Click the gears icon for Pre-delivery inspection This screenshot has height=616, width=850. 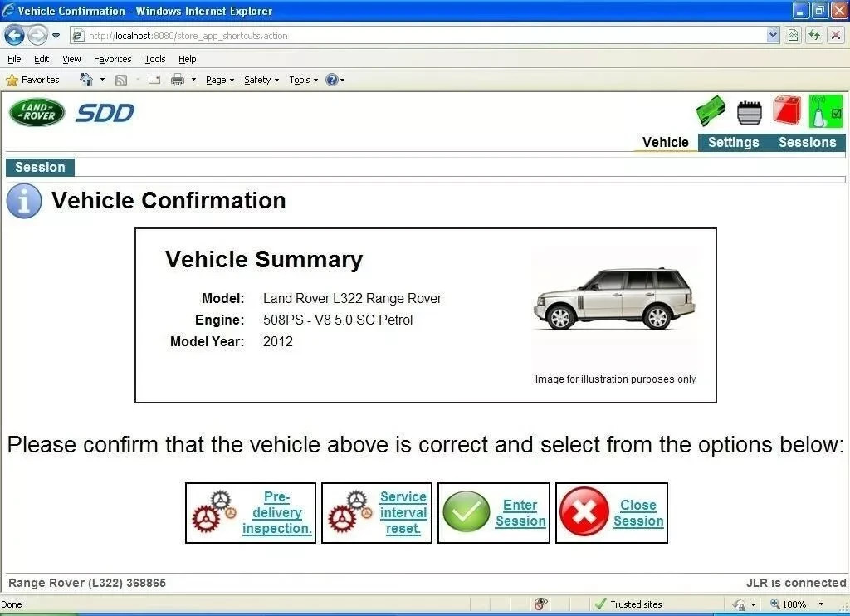(215, 512)
